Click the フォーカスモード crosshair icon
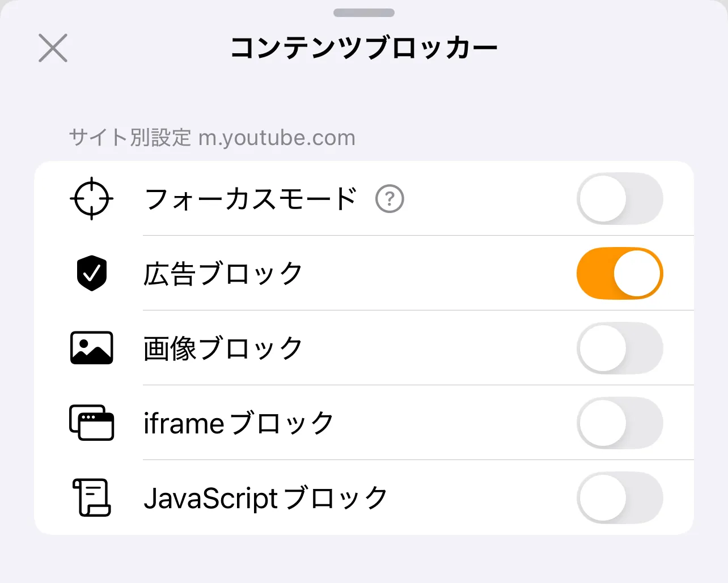The height and width of the screenshot is (583, 728). (91, 199)
